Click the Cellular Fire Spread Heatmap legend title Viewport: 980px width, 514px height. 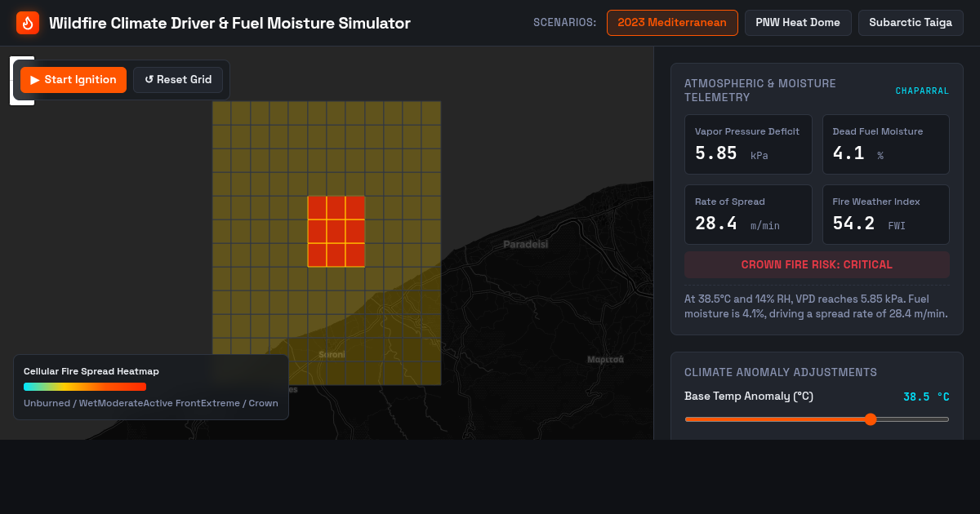(x=91, y=371)
